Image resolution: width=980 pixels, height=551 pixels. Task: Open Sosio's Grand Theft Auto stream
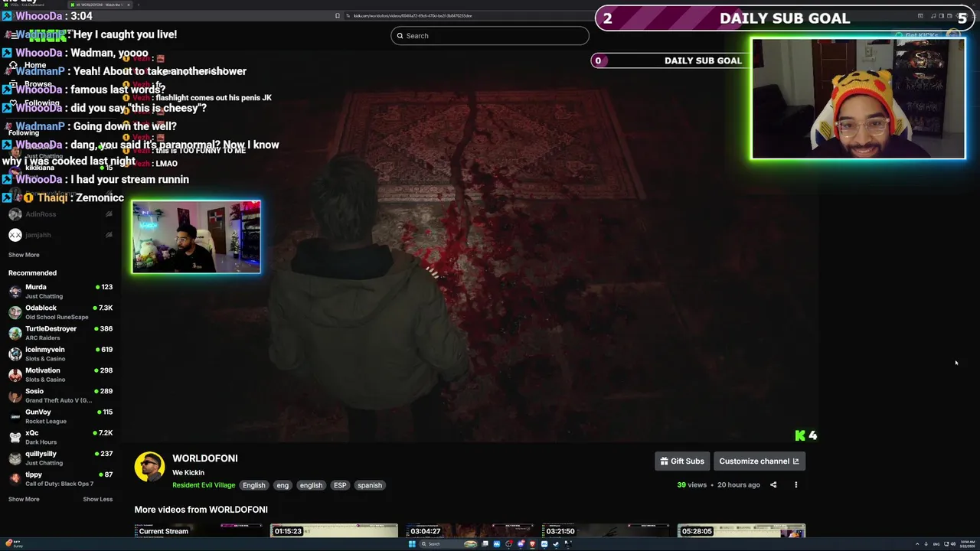click(x=60, y=395)
